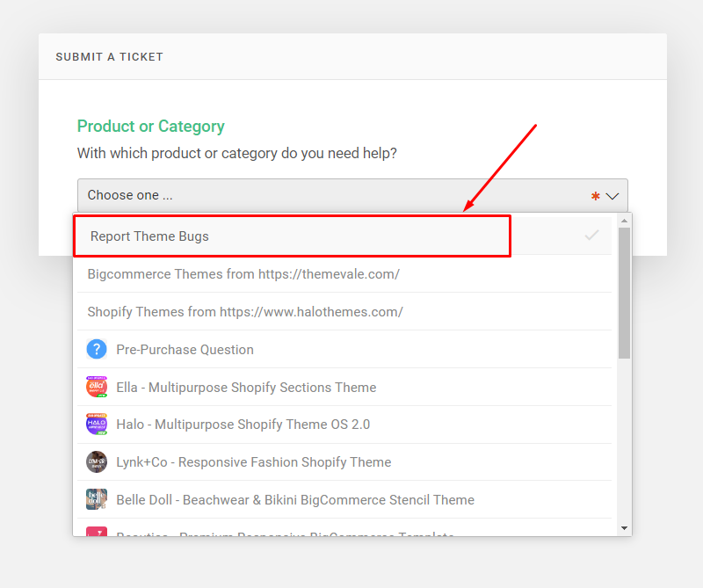Click the Product or Category heading
This screenshot has height=588, width=703.
(150, 127)
